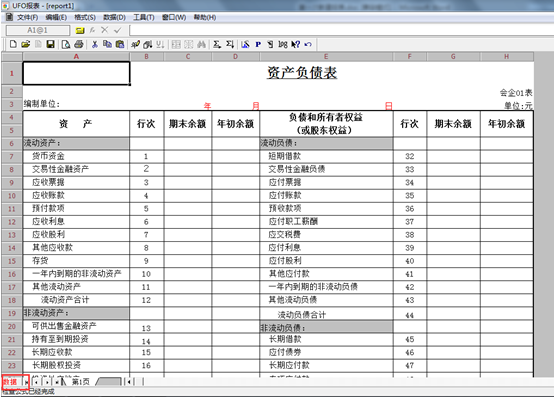The width and height of the screenshot is (554, 398).
Task: Open the 数据(D) menu
Action: tap(114, 17)
